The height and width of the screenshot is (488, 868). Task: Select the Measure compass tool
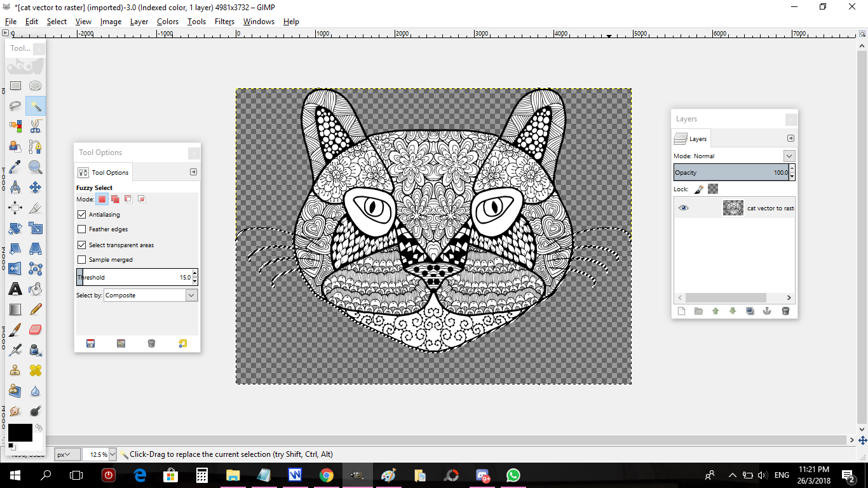[x=15, y=187]
